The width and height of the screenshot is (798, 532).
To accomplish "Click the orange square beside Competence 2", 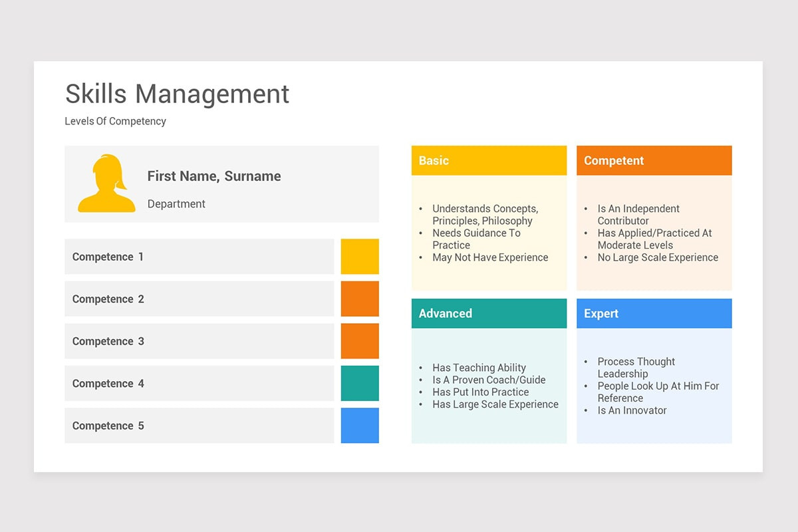I will (x=360, y=299).
